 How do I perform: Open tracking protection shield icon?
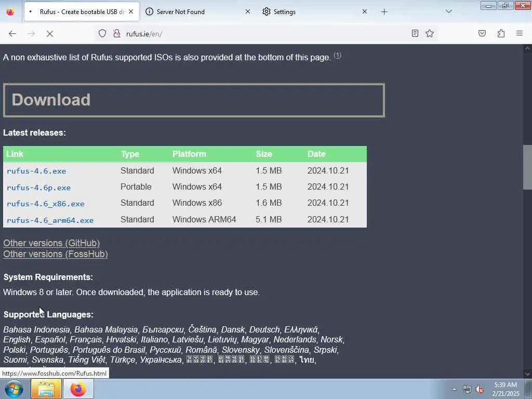[102, 33]
